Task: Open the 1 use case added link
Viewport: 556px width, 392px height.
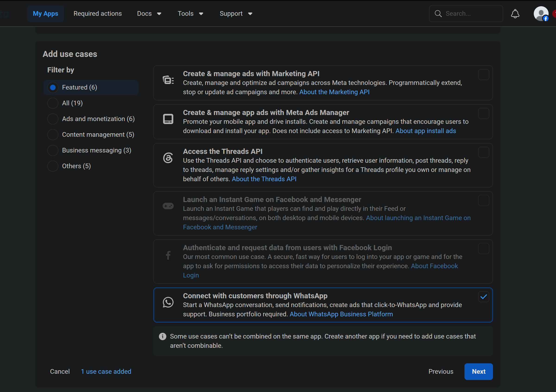Action: (x=106, y=371)
